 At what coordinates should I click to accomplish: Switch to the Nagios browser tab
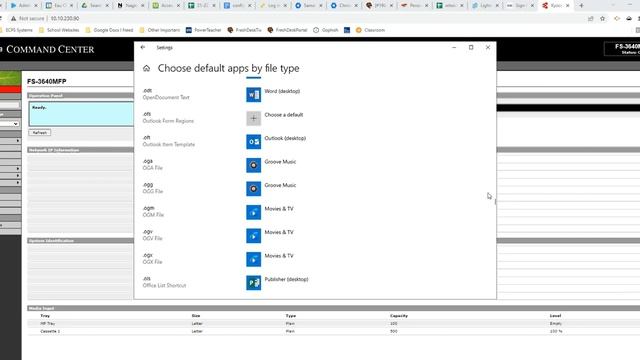(x=131, y=6)
